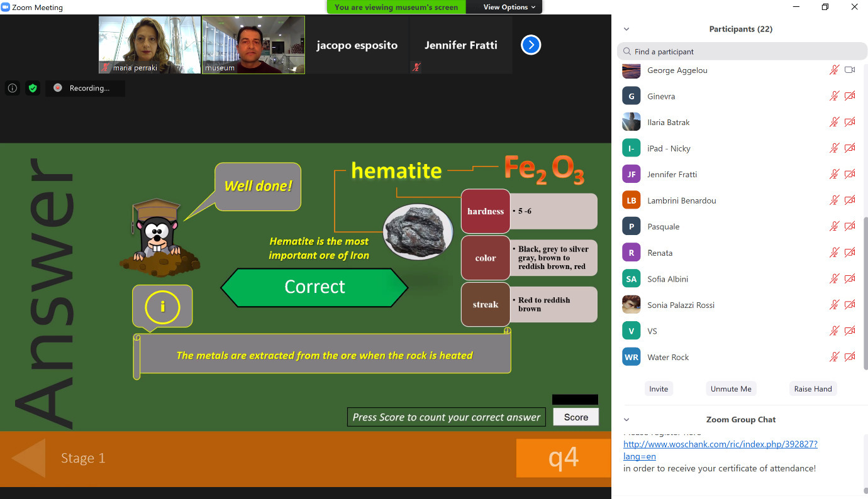Click the streak property label on slide

click(486, 305)
